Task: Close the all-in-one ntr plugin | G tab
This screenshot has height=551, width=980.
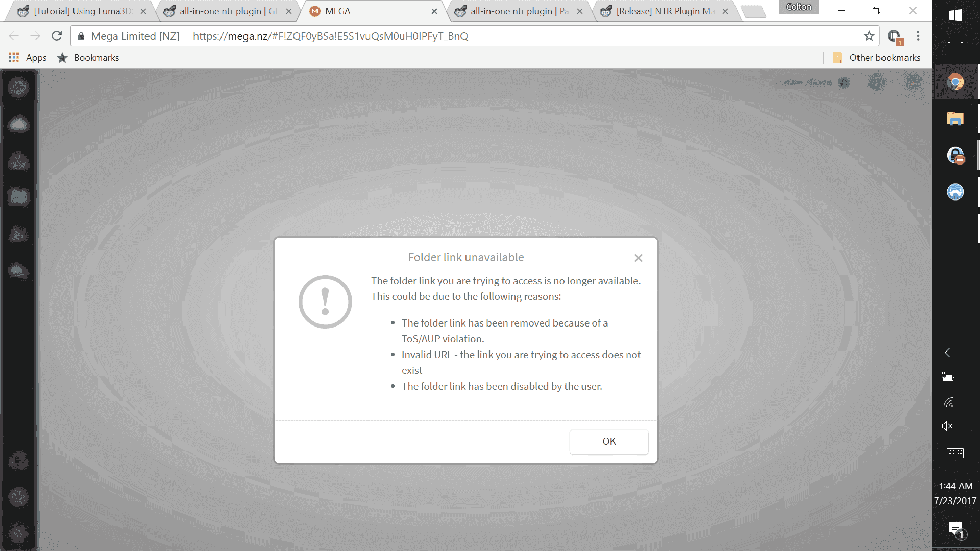Action: point(289,11)
